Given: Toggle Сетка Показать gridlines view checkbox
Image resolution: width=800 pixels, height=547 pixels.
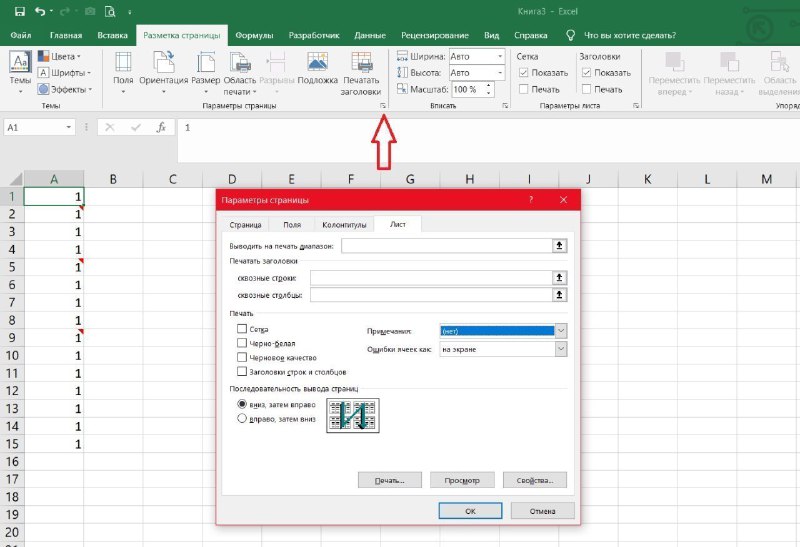Looking at the screenshot, I should tap(523, 72).
